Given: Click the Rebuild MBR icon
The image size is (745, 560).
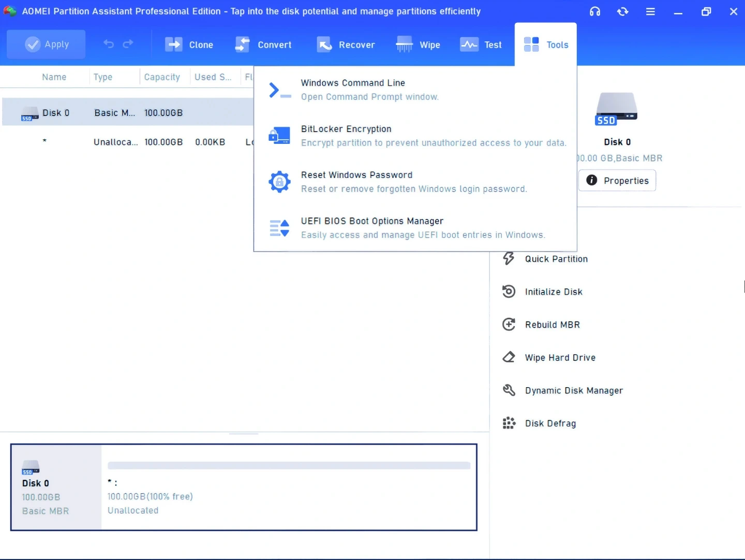Looking at the screenshot, I should [509, 325].
